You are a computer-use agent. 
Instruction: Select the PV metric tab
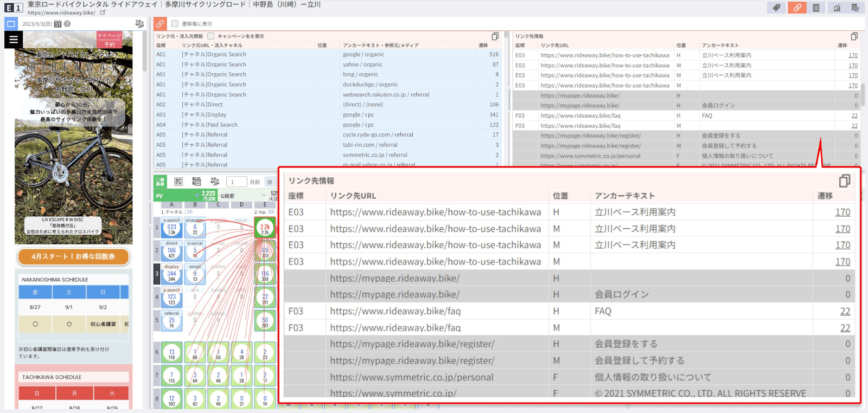pyautogui.click(x=186, y=196)
